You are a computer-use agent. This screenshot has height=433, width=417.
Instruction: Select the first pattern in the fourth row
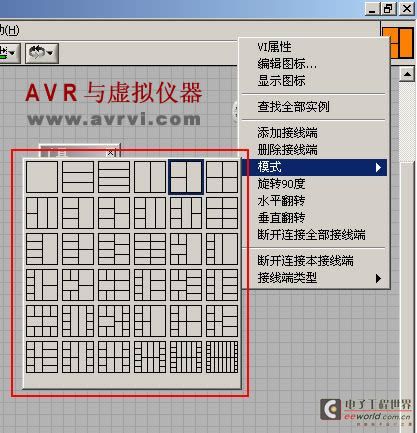[x=42, y=285]
